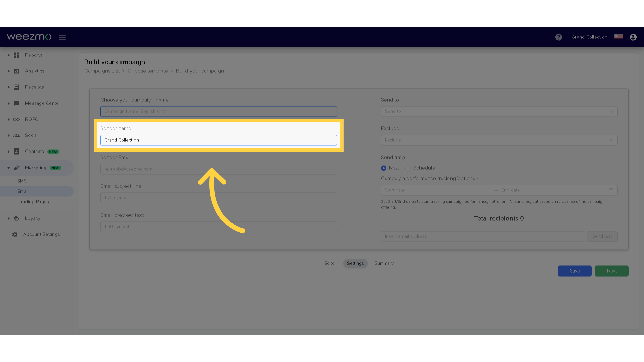Expand the Loyalty menu arrow
Screen dimensions: 644x362
[x=9, y=218]
